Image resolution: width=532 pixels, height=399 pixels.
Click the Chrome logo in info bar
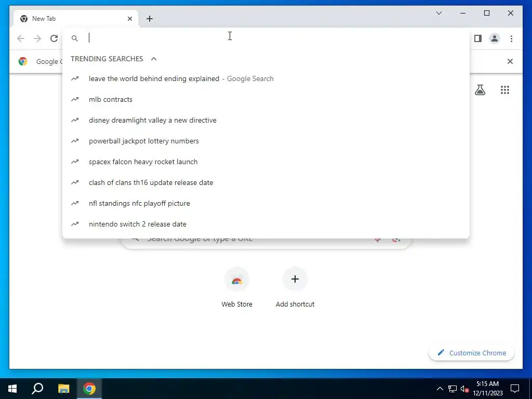click(x=23, y=61)
